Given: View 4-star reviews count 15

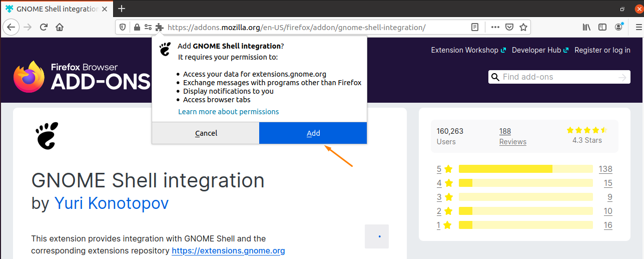Looking at the screenshot, I should (x=608, y=183).
